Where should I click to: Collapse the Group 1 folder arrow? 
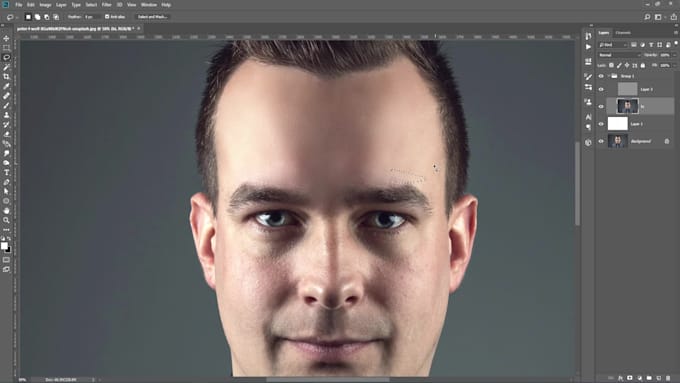click(608, 76)
